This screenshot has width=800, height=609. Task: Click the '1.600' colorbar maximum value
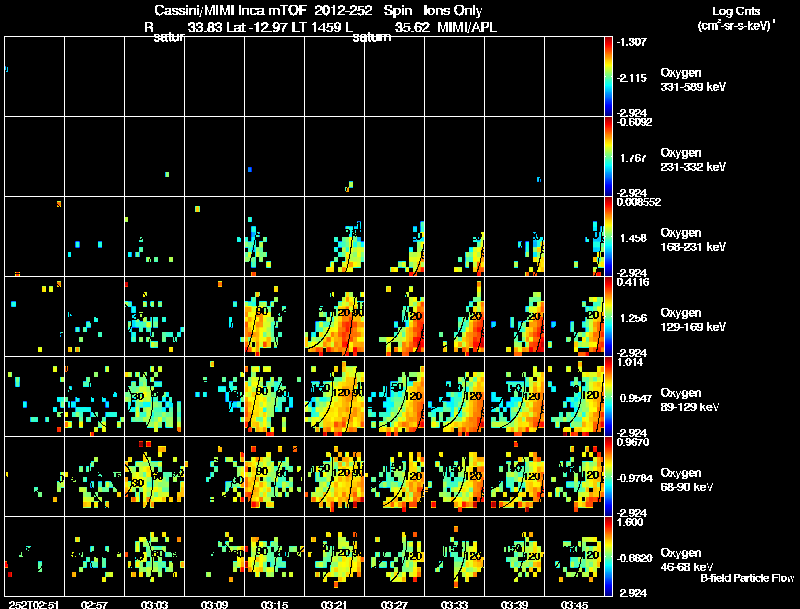click(x=630, y=522)
